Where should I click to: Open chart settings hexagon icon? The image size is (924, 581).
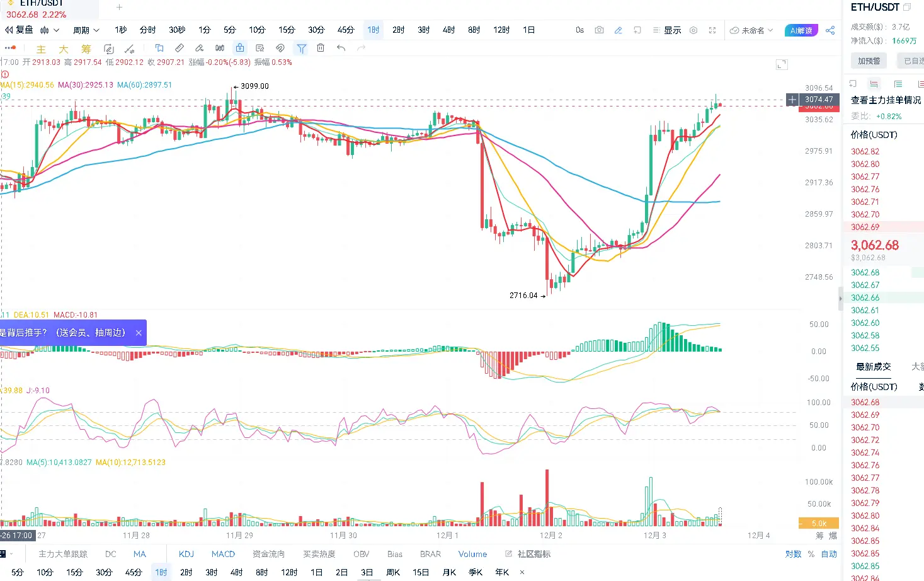point(693,30)
